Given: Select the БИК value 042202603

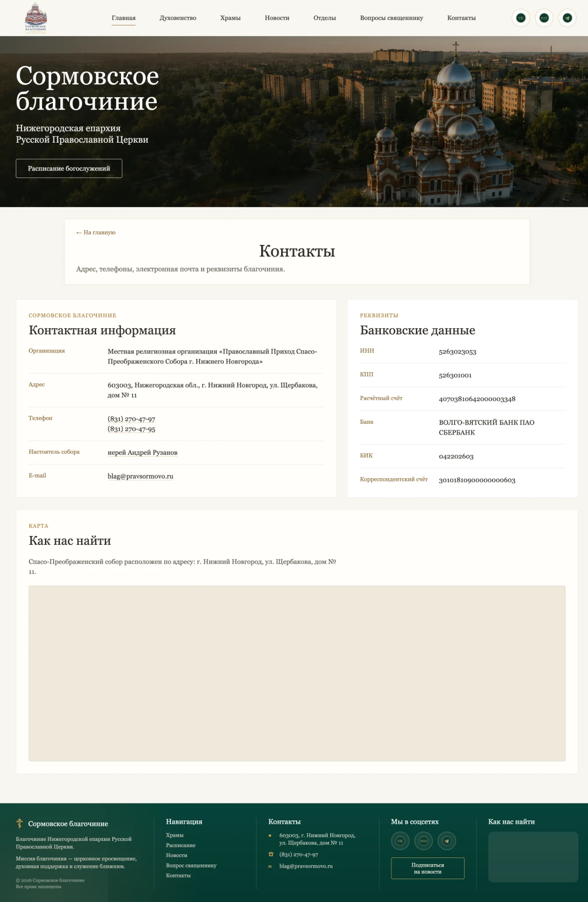Looking at the screenshot, I should [x=456, y=457].
